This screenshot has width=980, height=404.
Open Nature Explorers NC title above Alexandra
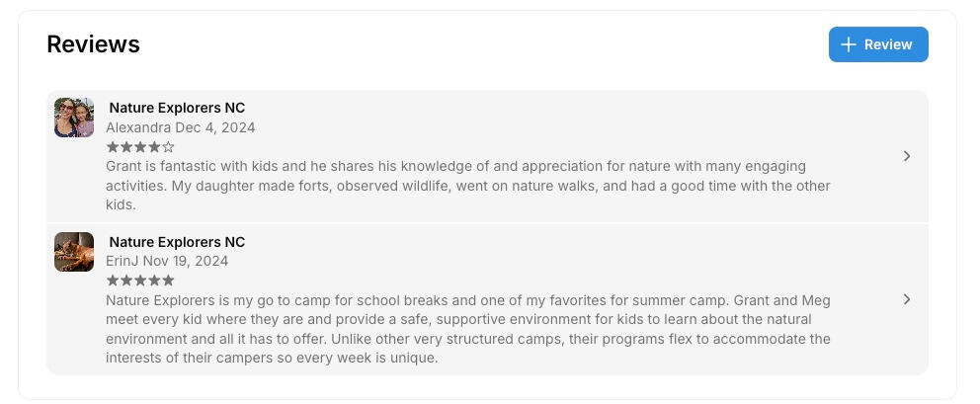(177, 108)
